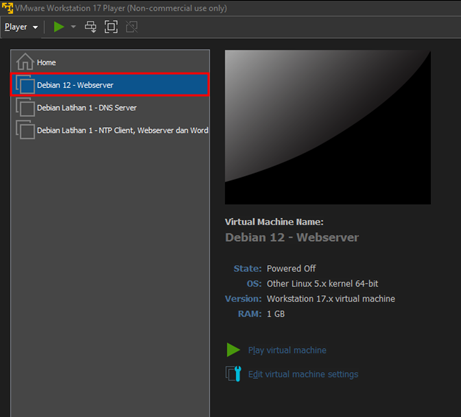Click the VM icon beside the NTP Client entry
This screenshot has height=417, width=461.
click(25, 130)
